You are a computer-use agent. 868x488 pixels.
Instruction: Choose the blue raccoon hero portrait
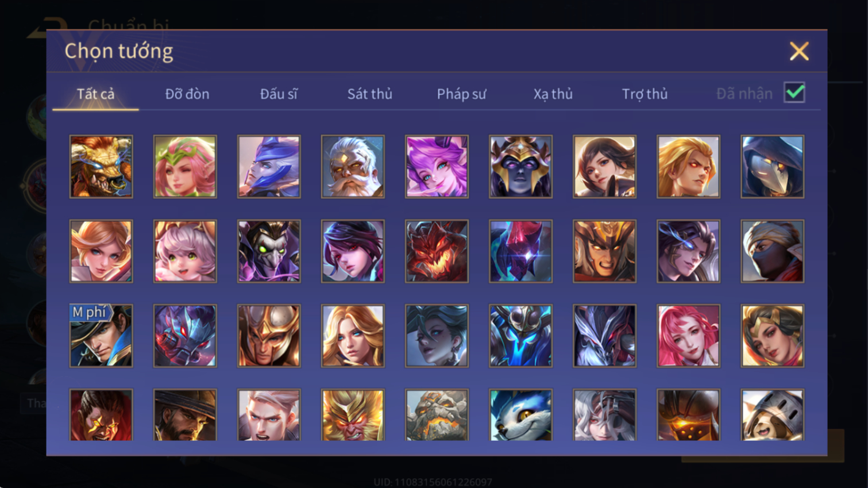tap(520, 415)
